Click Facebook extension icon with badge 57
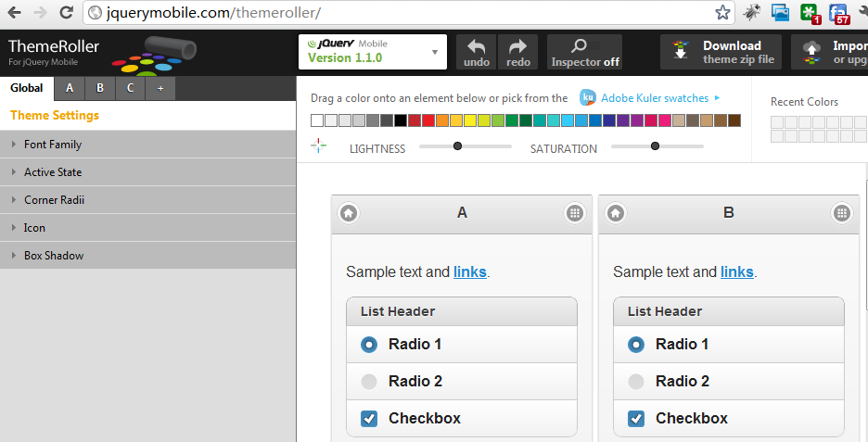This screenshot has width=868, height=442. point(839,13)
